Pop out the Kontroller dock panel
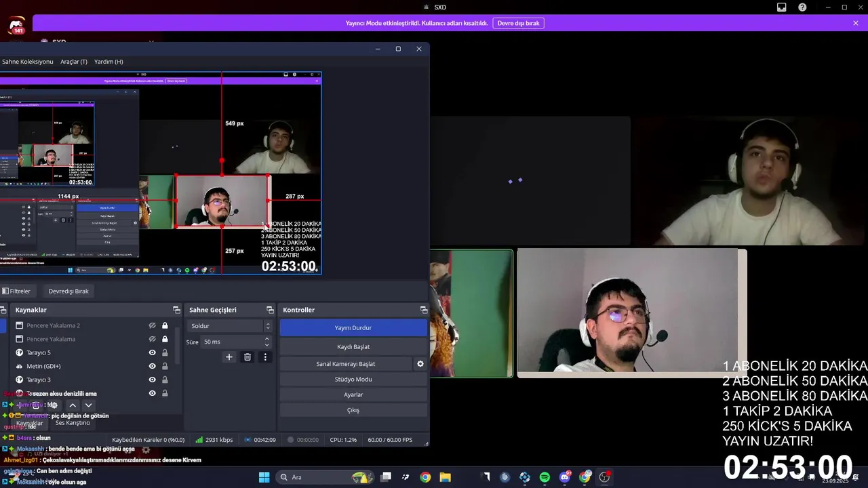868x488 pixels. click(424, 310)
